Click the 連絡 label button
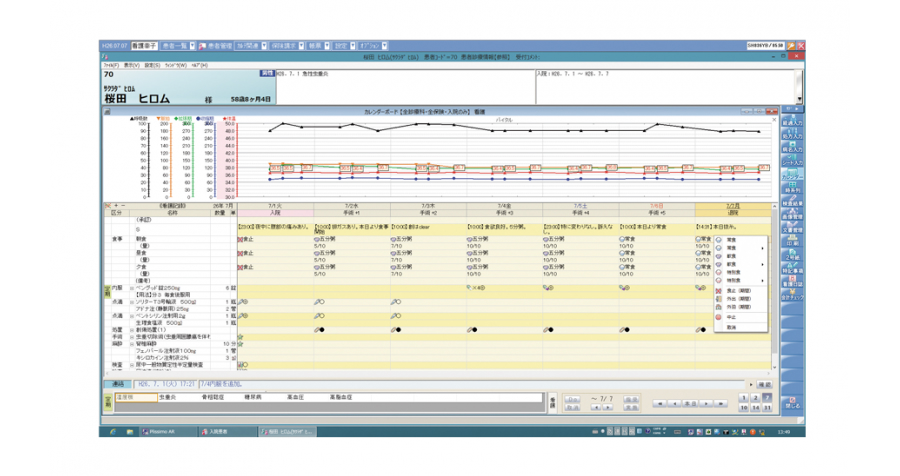 [117, 384]
